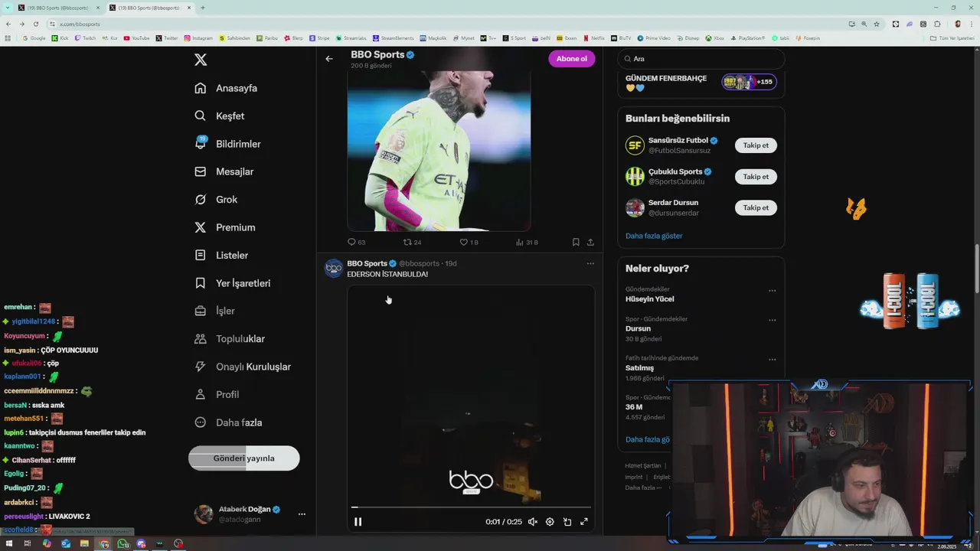980x551 pixels.
Task: Share the goalkeeper photo post
Action: (x=590, y=242)
